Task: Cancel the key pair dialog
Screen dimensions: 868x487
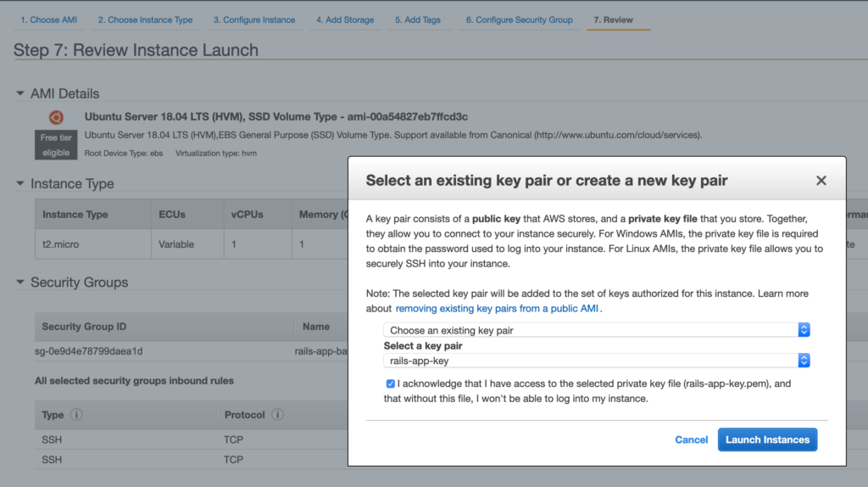Action: [691, 439]
